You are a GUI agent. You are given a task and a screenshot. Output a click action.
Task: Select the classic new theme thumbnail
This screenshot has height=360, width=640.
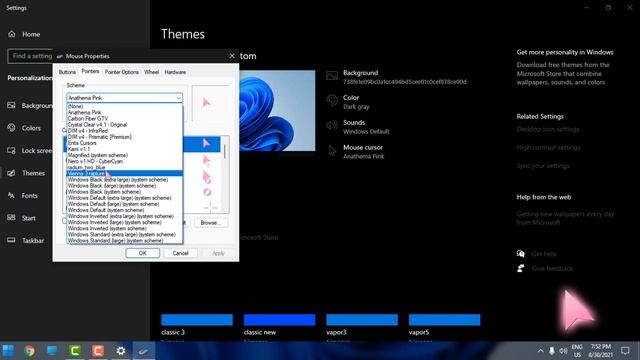coord(279,320)
